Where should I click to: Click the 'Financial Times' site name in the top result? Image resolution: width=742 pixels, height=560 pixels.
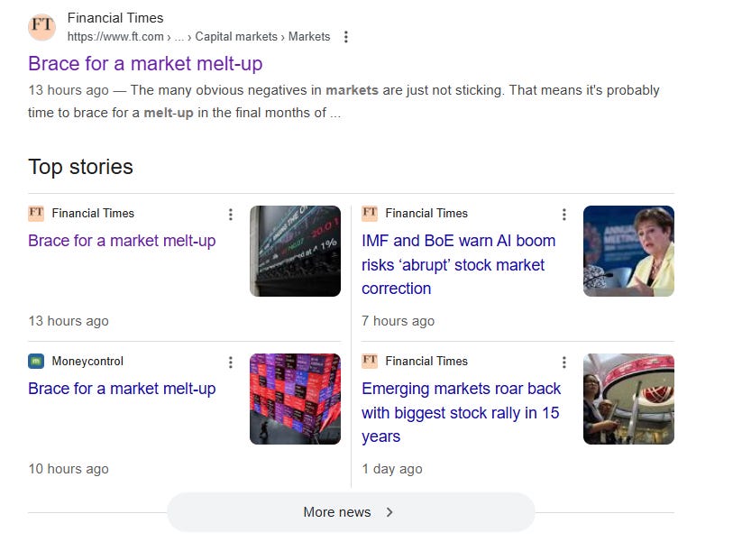click(115, 18)
